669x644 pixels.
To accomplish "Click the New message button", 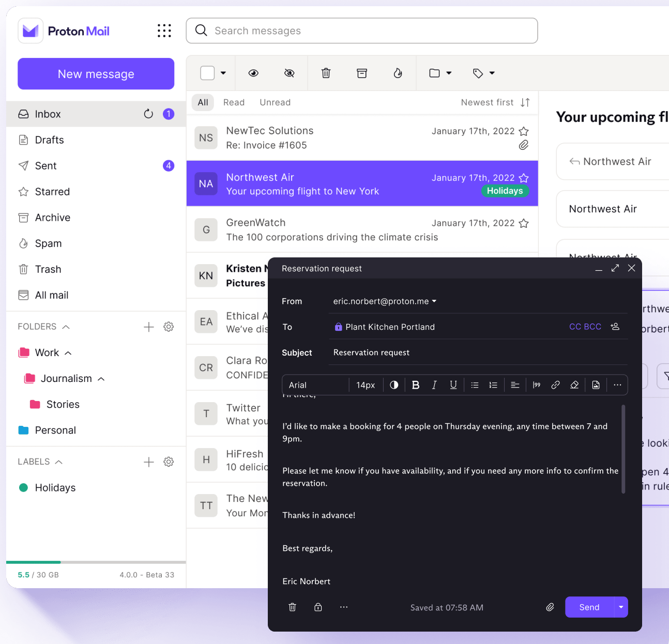I will point(96,74).
